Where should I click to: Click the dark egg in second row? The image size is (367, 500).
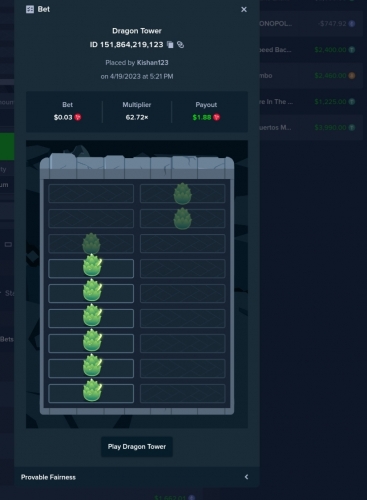[x=183, y=218]
